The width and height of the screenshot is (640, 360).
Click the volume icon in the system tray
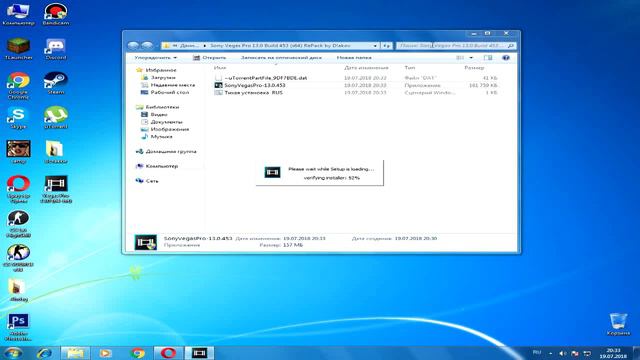pyautogui.click(x=562, y=353)
